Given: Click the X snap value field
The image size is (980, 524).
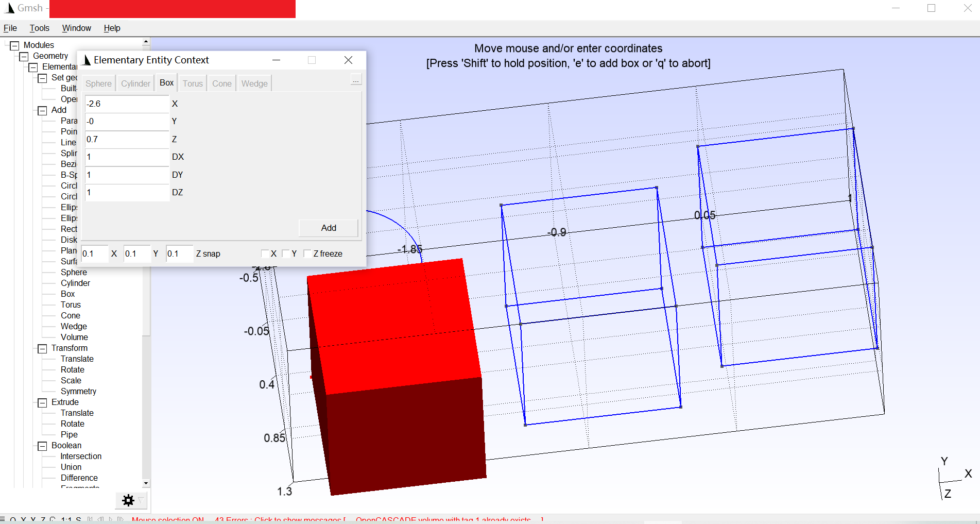Looking at the screenshot, I should (95, 253).
